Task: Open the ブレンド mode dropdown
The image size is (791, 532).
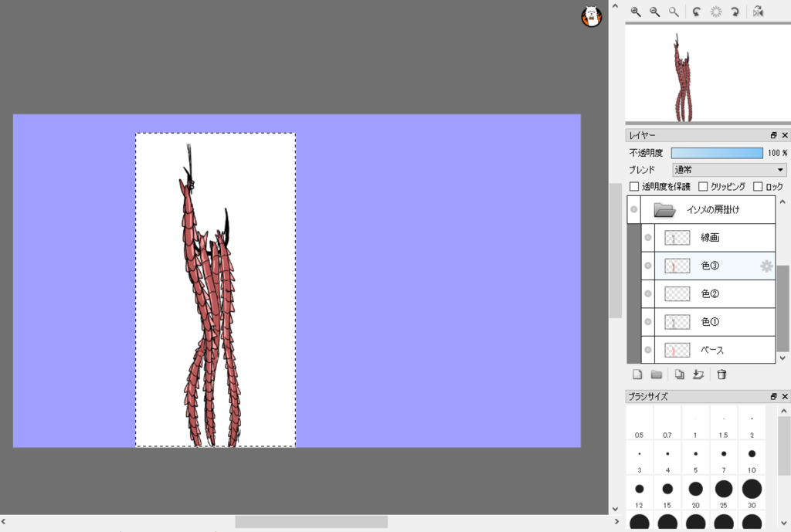Action: pyautogui.click(x=729, y=170)
